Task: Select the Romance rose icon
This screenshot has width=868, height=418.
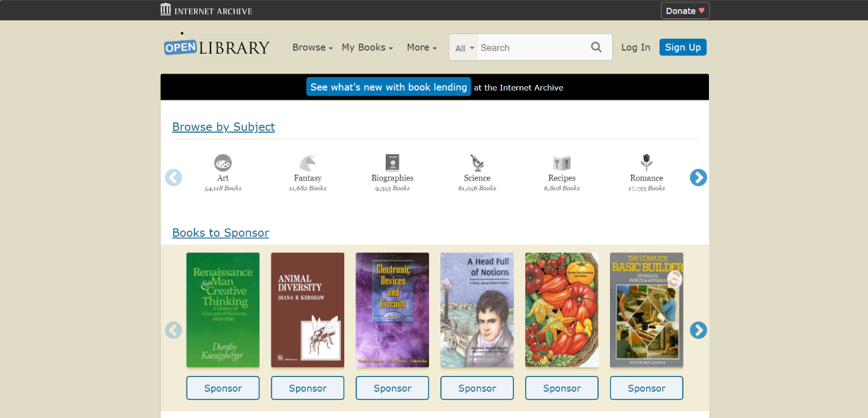Action: pos(647,163)
